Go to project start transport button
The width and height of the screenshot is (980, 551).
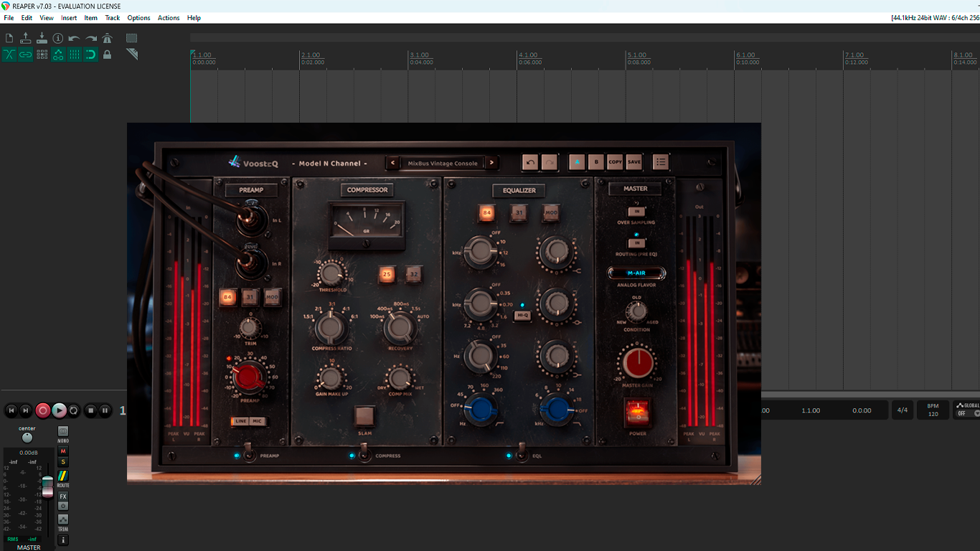11,410
